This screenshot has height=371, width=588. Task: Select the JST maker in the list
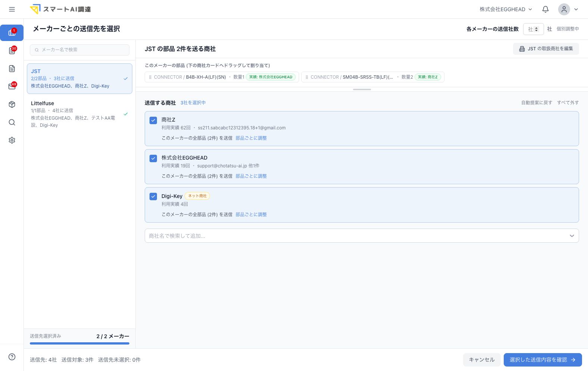tap(79, 79)
